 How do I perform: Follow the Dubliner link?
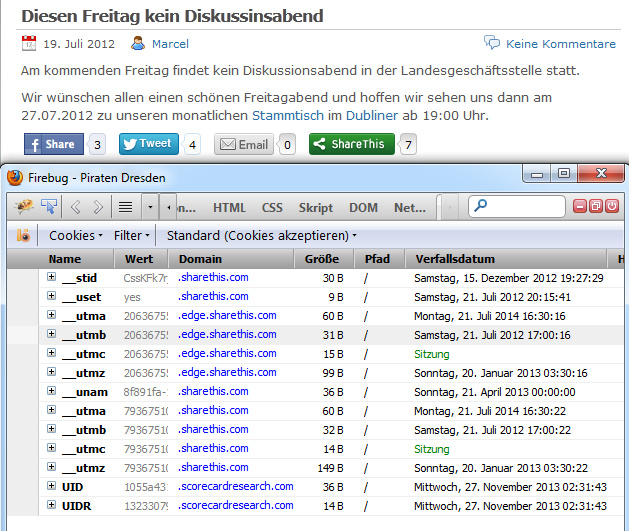(x=372, y=116)
